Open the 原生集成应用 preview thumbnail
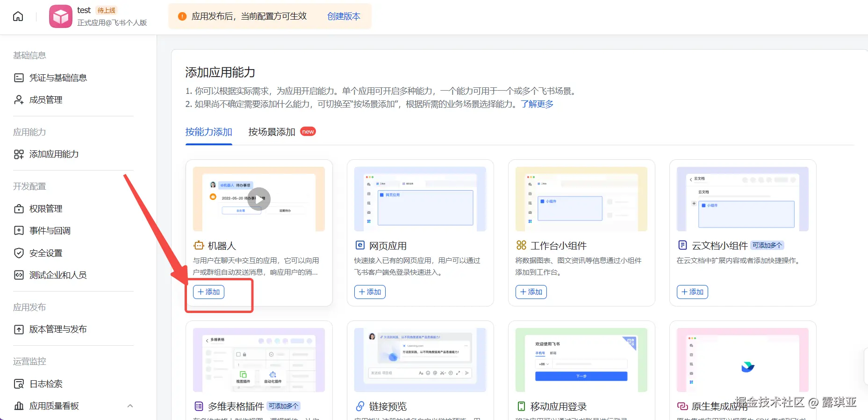This screenshot has width=868, height=420. [743, 360]
